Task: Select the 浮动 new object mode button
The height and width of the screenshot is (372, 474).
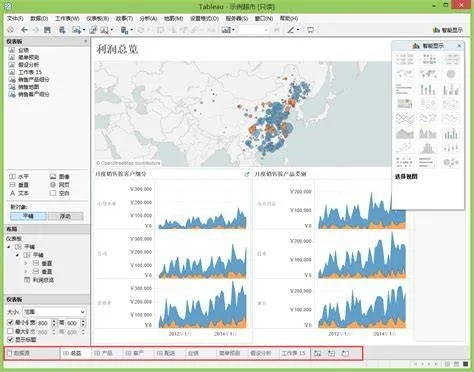Action: pyautogui.click(x=65, y=216)
